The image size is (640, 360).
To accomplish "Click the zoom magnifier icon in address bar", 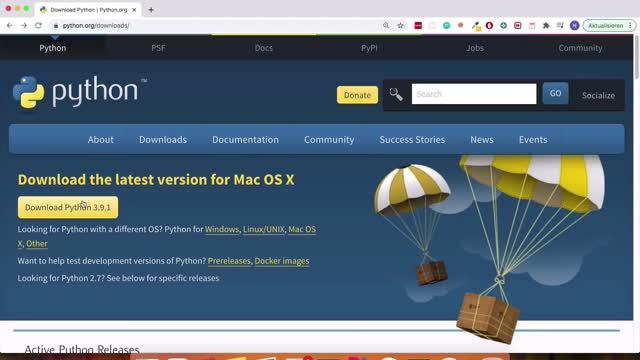I will (386, 25).
